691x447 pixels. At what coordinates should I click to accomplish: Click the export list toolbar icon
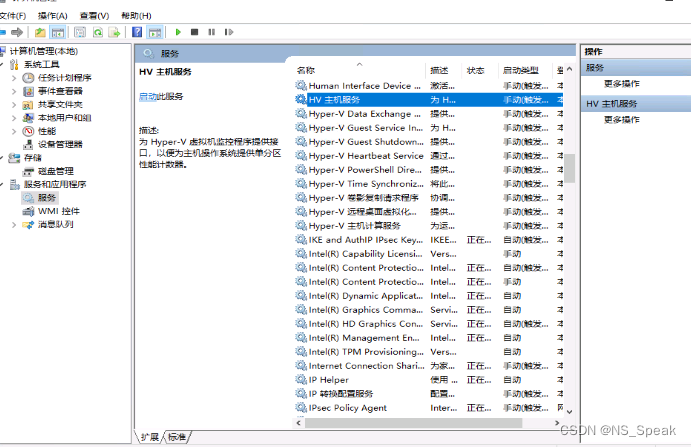(x=114, y=32)
